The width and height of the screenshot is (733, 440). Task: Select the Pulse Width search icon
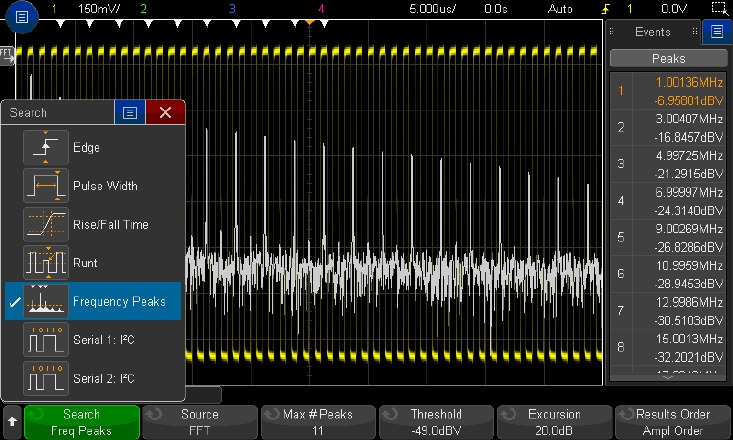coord(46,186)
